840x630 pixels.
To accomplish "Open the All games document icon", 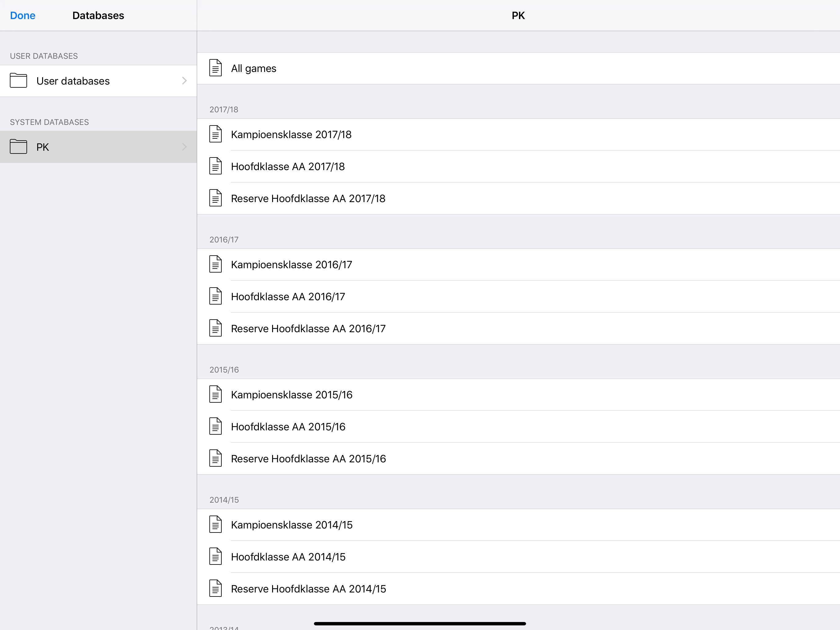I will pos(215,68).
